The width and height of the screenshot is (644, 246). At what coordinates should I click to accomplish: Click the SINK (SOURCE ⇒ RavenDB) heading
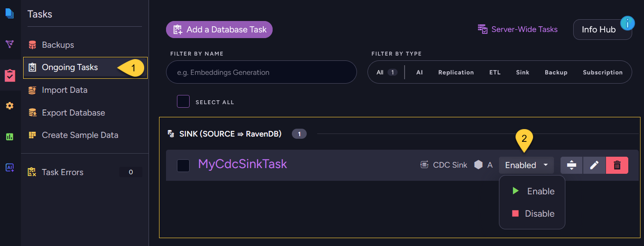click(230, 134)
